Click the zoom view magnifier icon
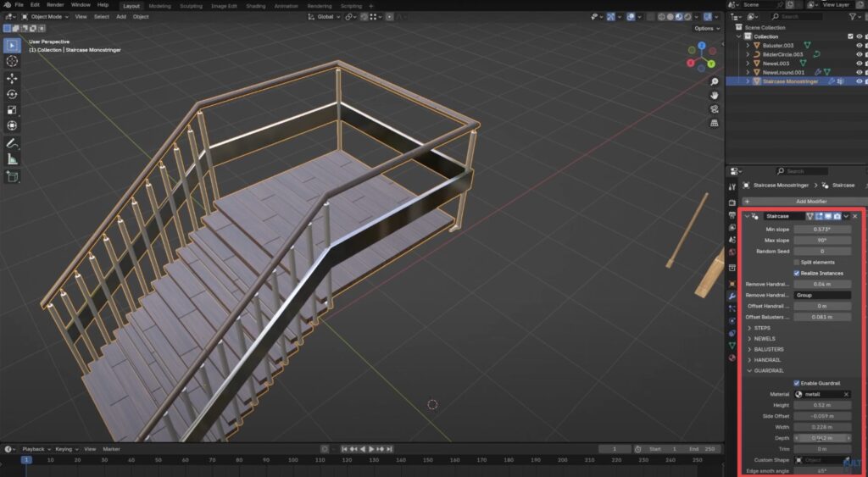The image size is (868, 477). click(x=714, y=82)
